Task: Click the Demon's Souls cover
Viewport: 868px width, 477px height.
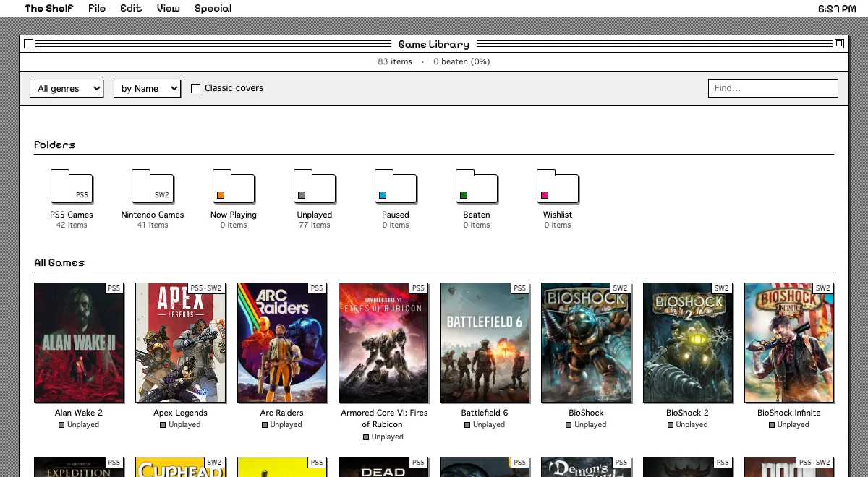Action: 586,467
